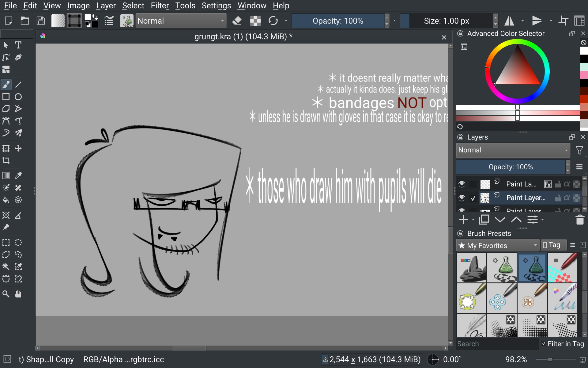Expand the layer blending mode dropdown
This screenshot has width=588, height=368.
coord(513,150)
